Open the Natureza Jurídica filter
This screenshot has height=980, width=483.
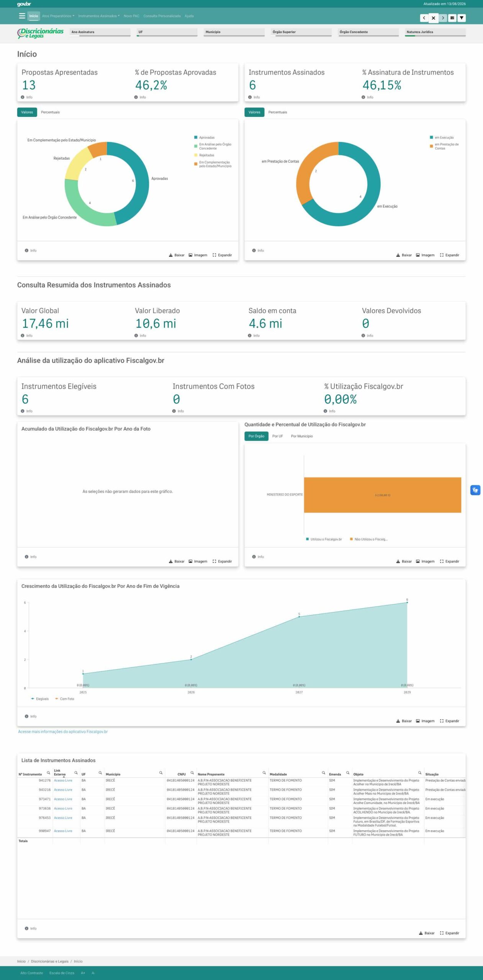[435, 32]
